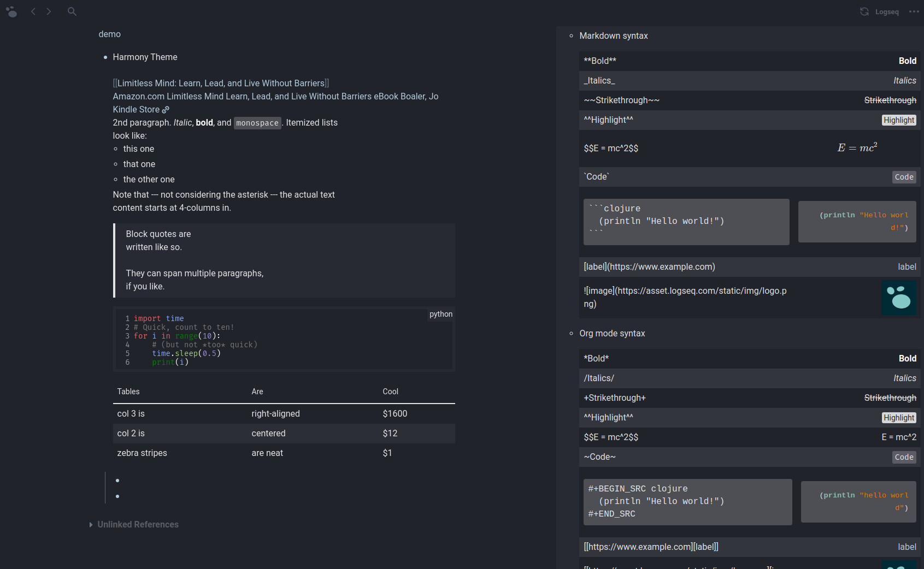Image resolution: width=924 pixels, height=569 pixels.
Task: Click the Markdown syntax block bullet
Action: [x=571, y=36]
